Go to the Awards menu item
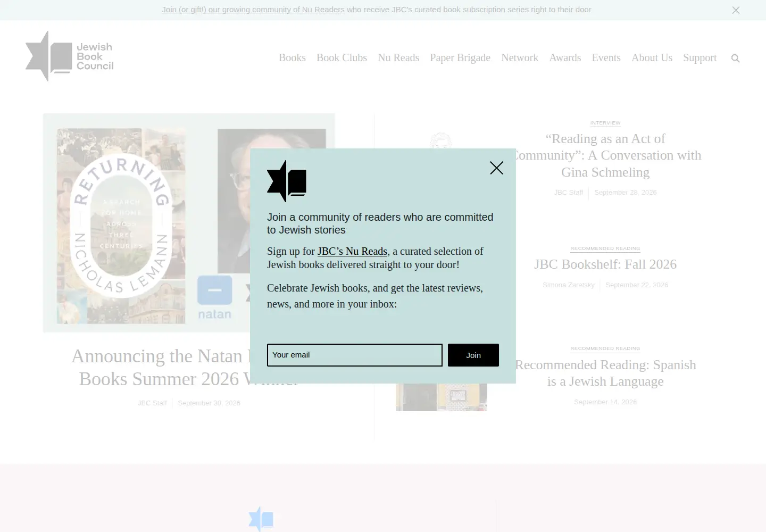This screenshot has width=766, height=532. click(565, 58)
